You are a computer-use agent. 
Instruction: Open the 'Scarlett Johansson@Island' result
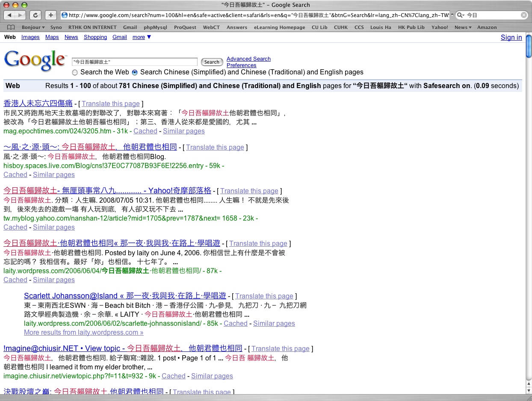point(125,296)
